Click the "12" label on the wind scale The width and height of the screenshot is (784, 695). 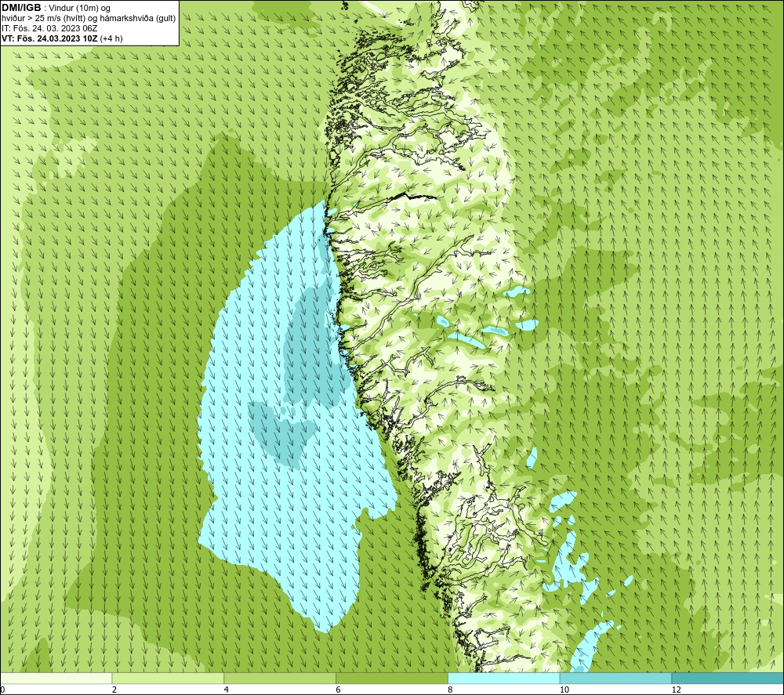(x=677, y=690)
